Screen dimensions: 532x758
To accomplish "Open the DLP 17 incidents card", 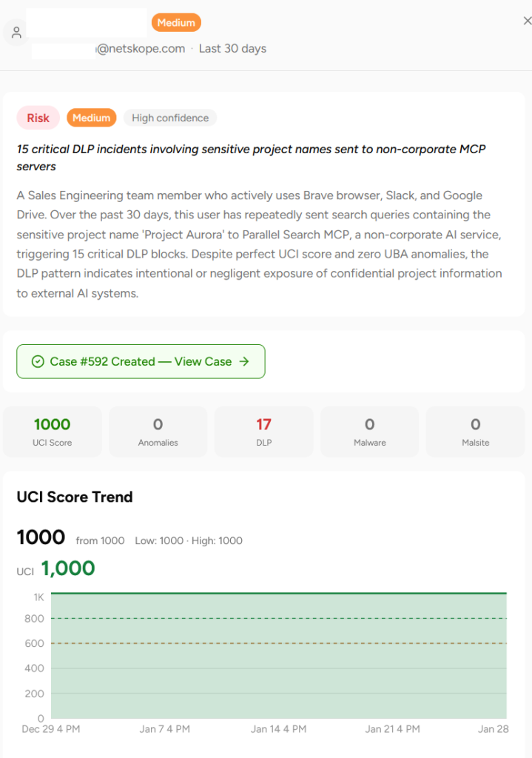I will click(x=264, y=432).
